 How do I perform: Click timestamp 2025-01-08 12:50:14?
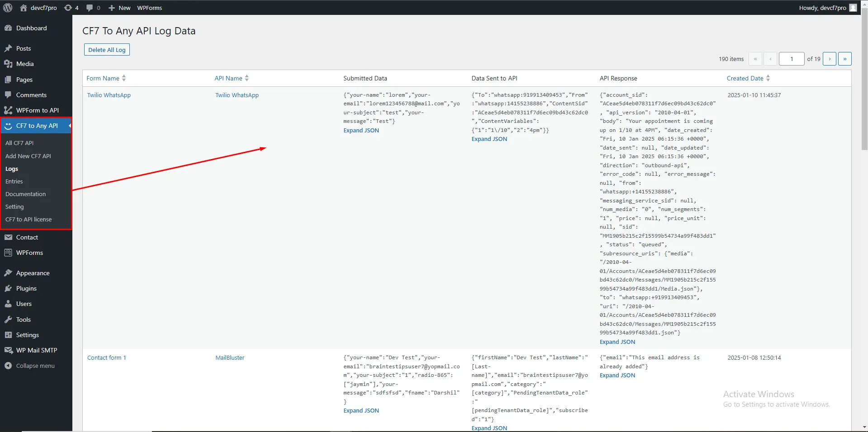[754, 357]
